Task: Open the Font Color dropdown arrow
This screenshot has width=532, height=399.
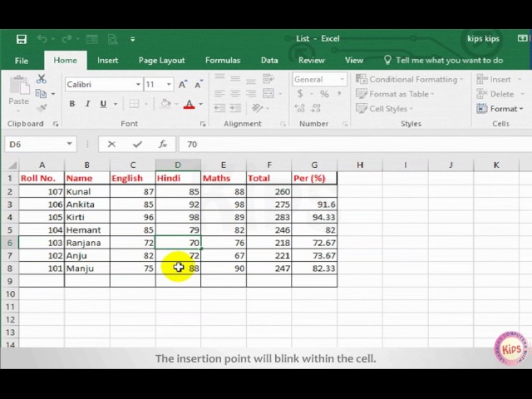Action: pos(201,104)
